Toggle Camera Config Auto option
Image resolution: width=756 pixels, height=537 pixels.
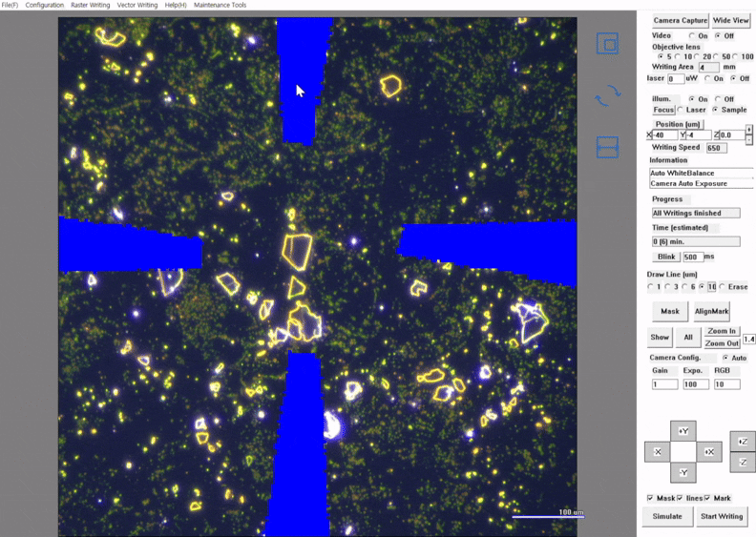(725, 358)
